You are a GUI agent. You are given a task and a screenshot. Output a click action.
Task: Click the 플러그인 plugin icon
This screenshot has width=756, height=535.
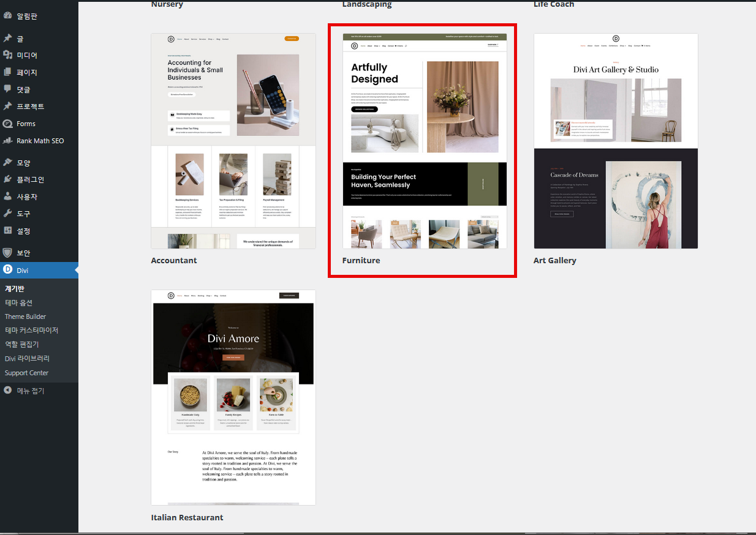(x=7, y=179)
